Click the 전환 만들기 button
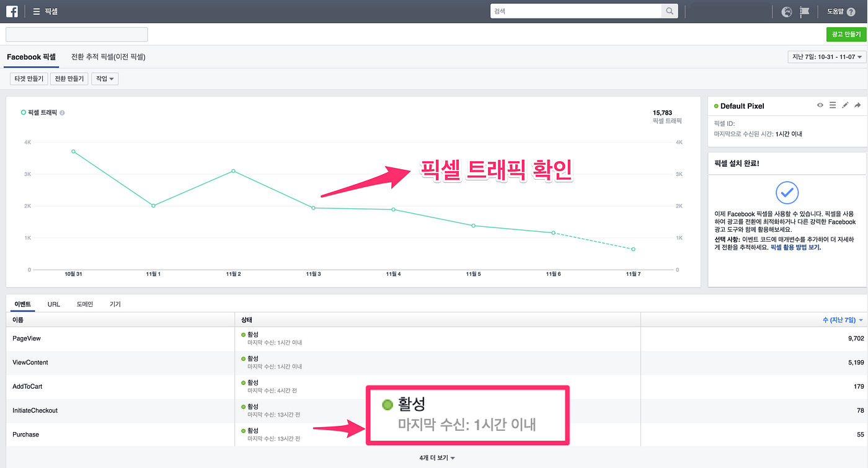The image size is (868, 468). 69,79
